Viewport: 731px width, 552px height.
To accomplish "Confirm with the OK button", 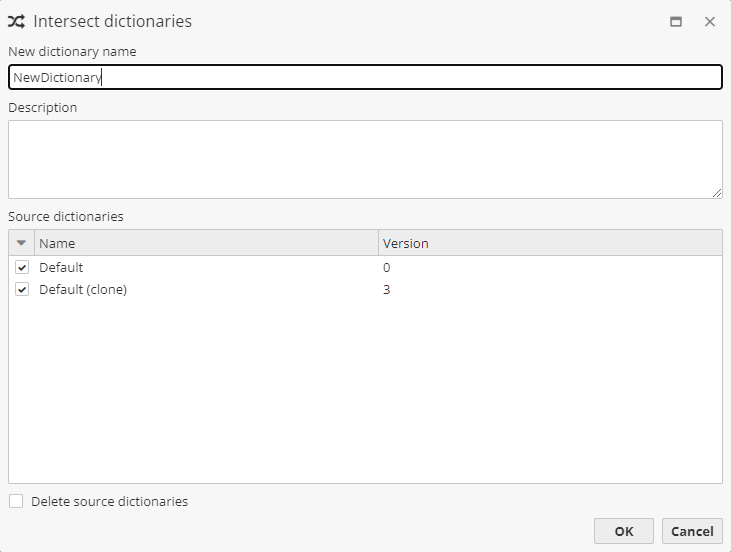I will pyautogui.click(x=623, y=531).
